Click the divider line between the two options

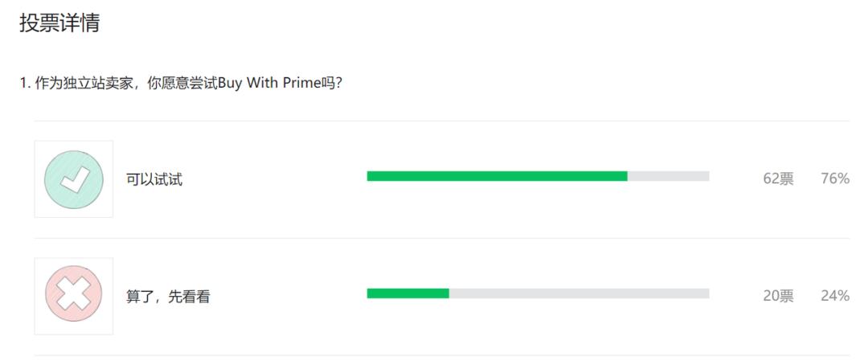tap(442, 239)
